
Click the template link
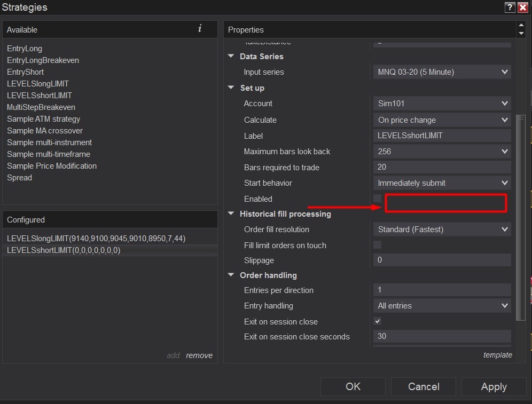pos(498,355)
